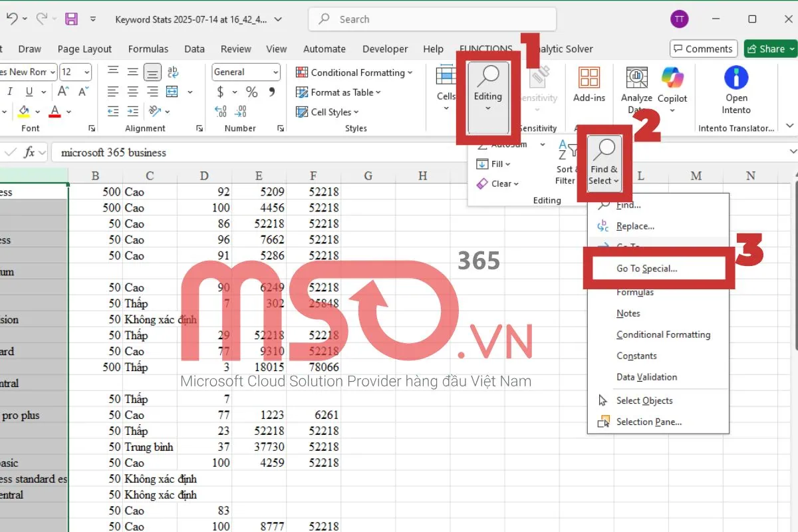Switch to the Formulas ribbon tab
The image size is (798, 532).
[148, 49]
